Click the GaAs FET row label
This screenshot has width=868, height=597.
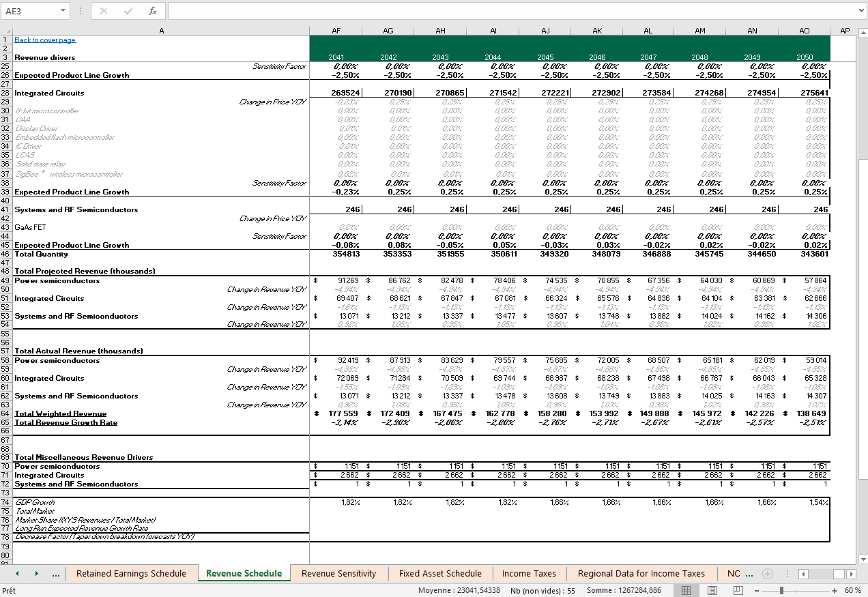[x=30, y=227]
